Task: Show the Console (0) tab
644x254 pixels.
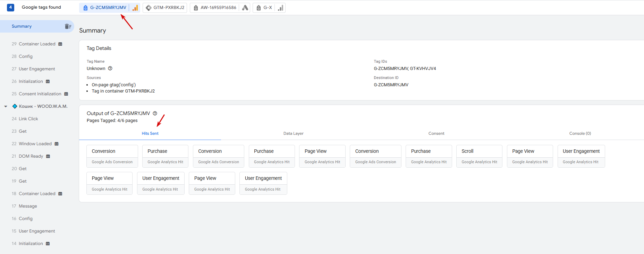Action: [580, 133]
